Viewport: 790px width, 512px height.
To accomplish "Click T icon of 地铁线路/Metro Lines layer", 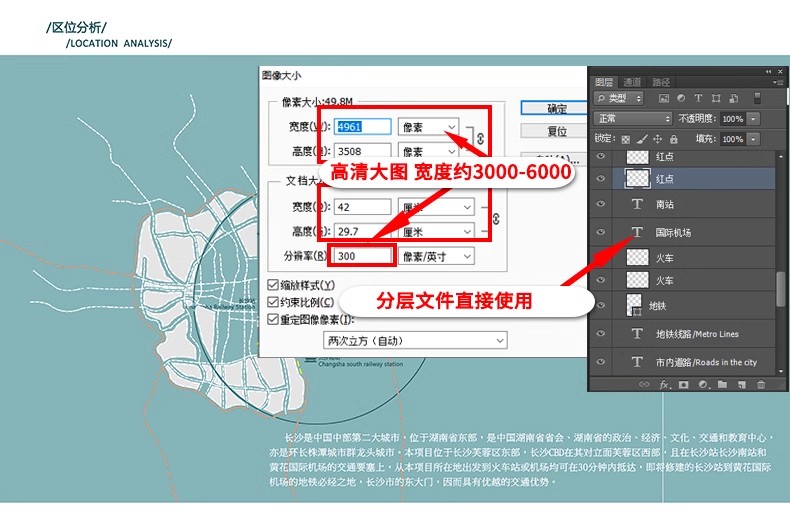I will click(637, 334).
